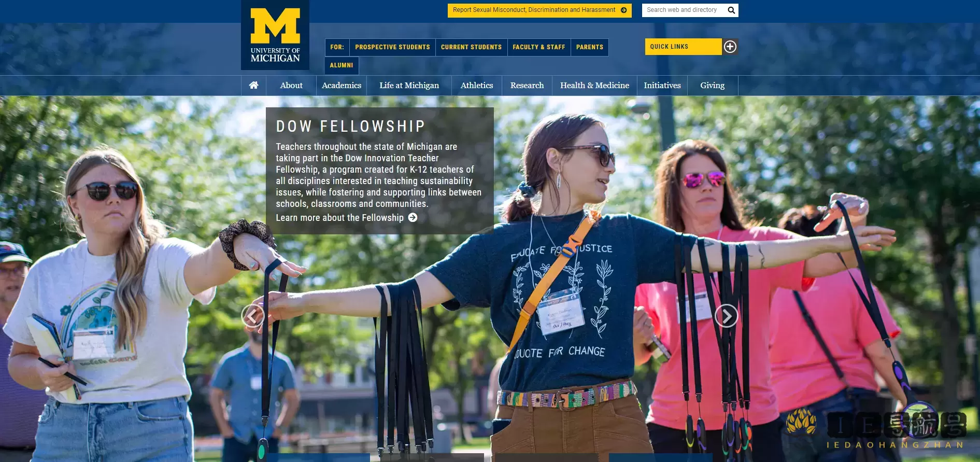This screenshot has width=980, height=462.
Task: Select the Athletics navigation item
Action: pyautogui.click(x=477, y=85)
